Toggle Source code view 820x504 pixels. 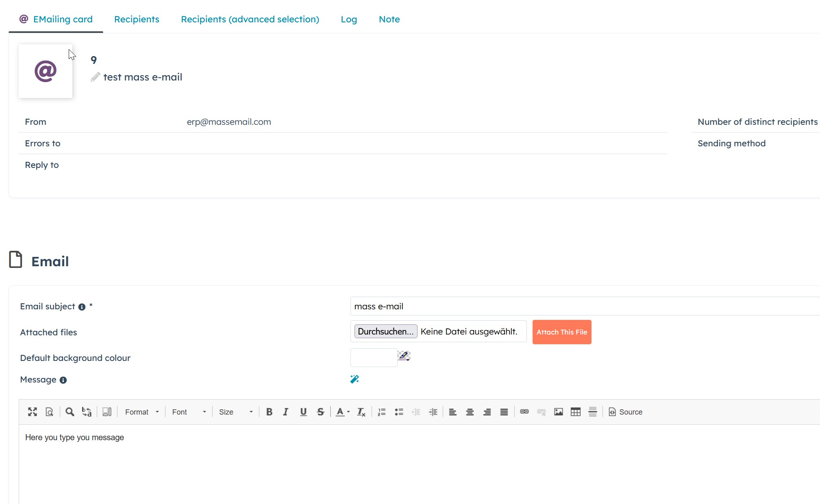(x=625, y=412)
